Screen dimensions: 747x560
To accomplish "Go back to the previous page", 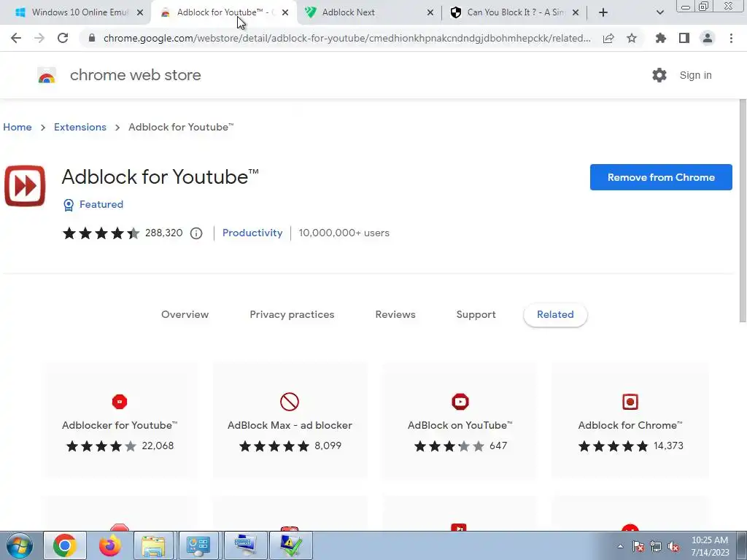I will click(x=16, y=38).
